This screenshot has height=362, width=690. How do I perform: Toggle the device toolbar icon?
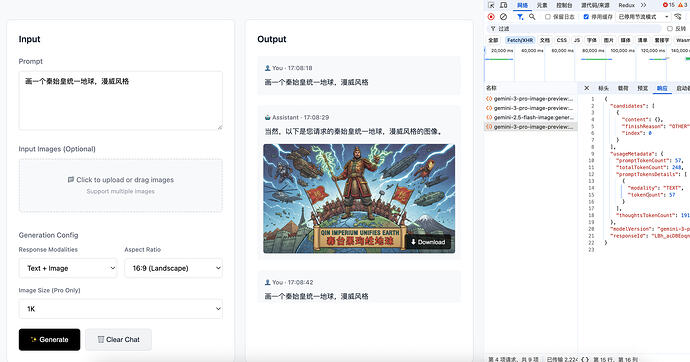pos(503,5)
